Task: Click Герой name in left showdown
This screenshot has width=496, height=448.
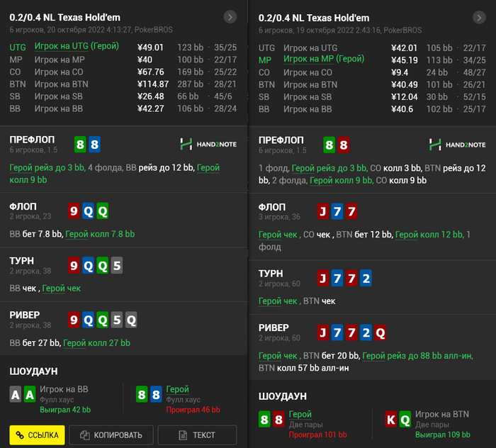Action: click(177, 389)
